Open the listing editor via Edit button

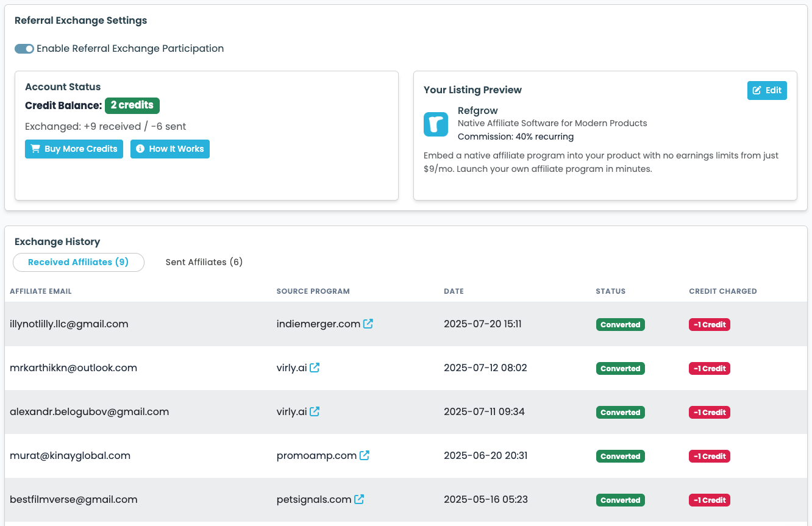point(767,90)
